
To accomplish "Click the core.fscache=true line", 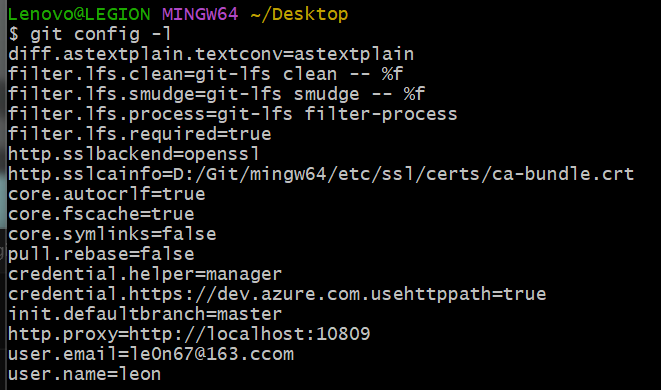I will point(101,214).
